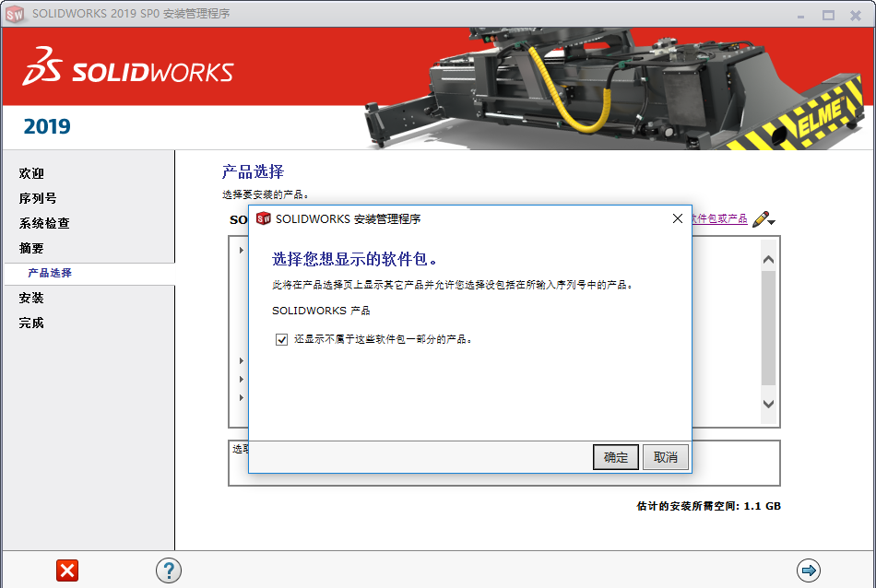Click the 选择您想显示的软件包 heading
Image resolution: width=876 pixels, height=588 pixels.
click(355, 259)
